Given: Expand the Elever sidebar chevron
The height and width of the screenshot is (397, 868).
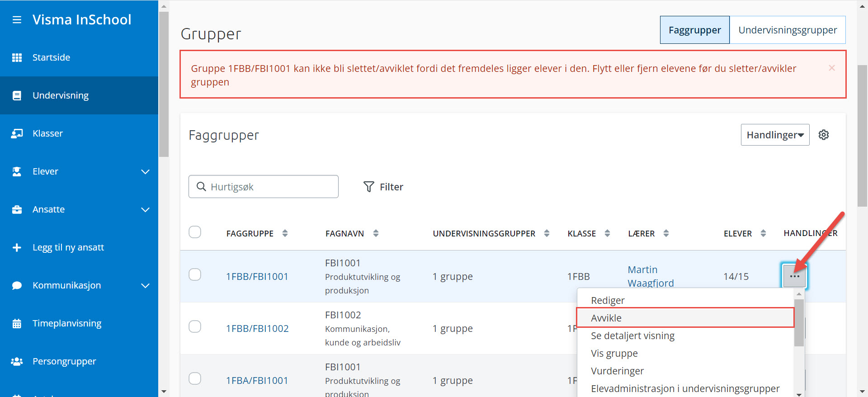Looking at the screenshot, I should [145, 171].
